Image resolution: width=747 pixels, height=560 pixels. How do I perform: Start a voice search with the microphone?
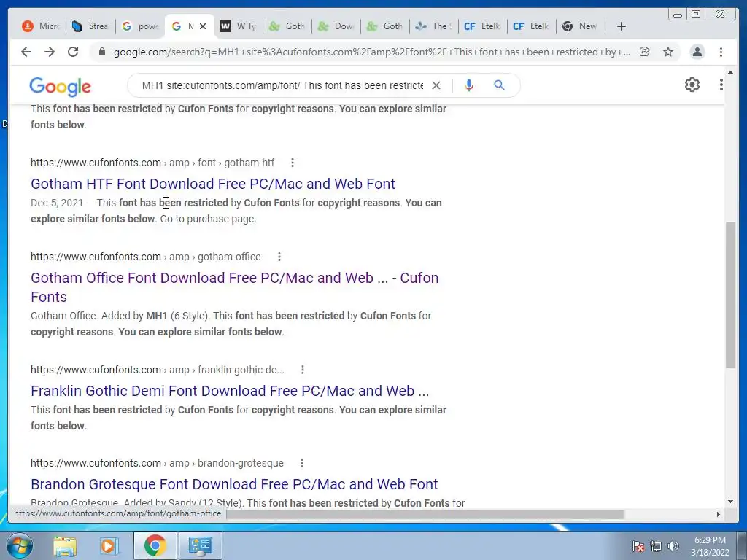(x=469, y=85)
